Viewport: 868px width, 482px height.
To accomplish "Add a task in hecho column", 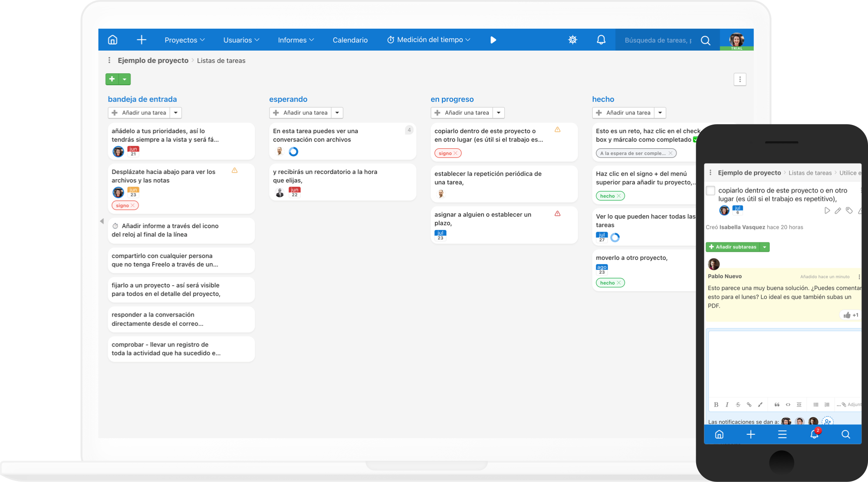I will click(x=623, y=113).
